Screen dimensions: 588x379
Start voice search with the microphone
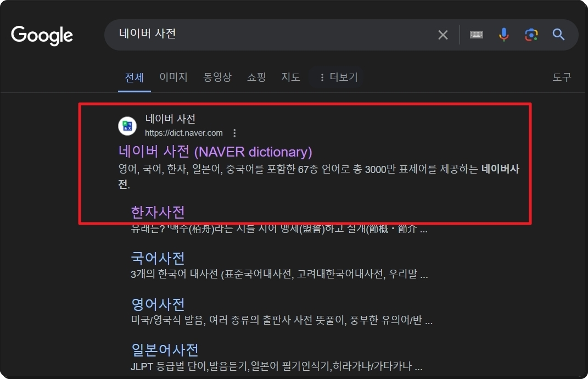coord(503,35)
